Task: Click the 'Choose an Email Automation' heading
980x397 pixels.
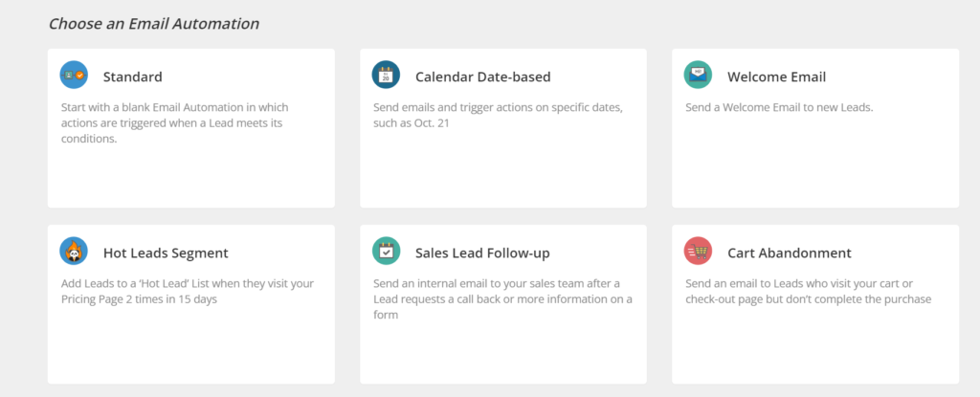Action: [x=154, y=24]
